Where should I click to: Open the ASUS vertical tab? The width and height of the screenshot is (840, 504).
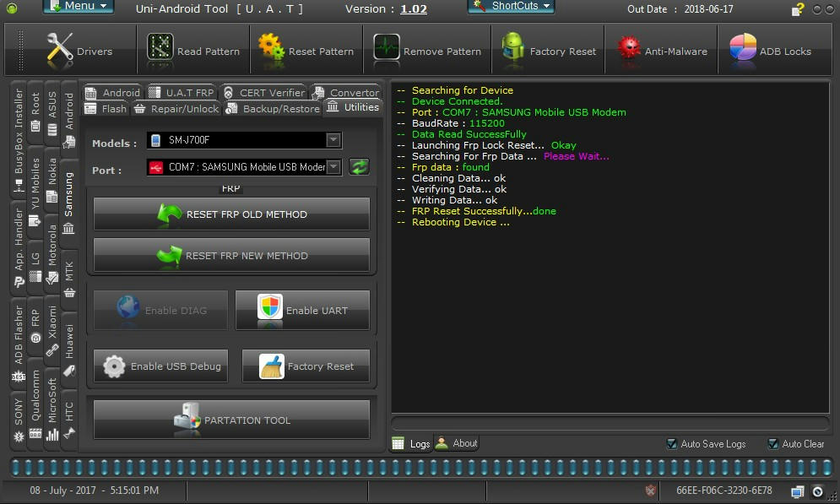[52, 114]
